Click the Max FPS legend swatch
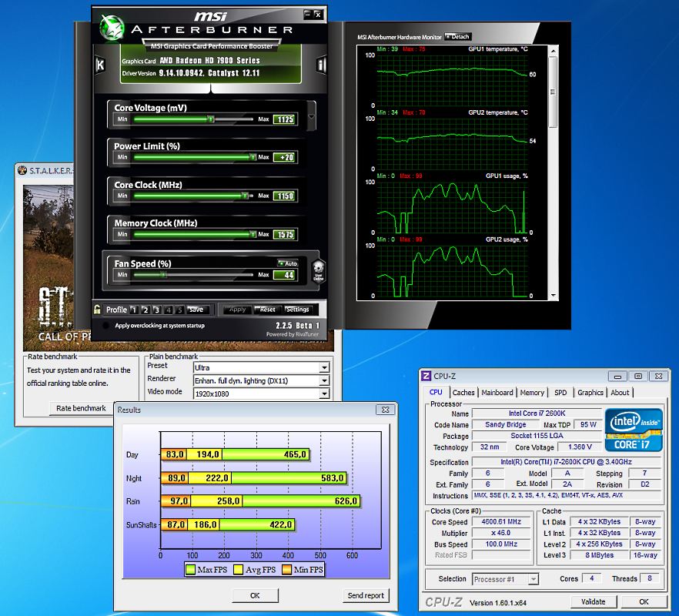 [190, 569]
